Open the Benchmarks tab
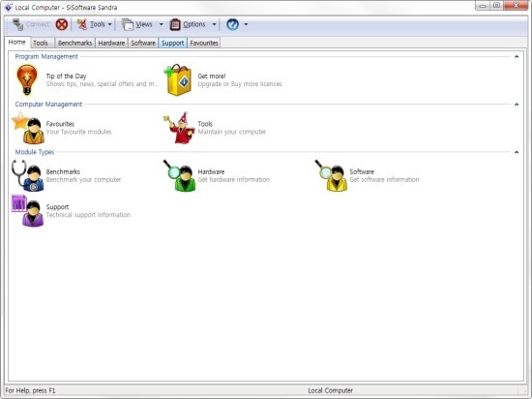The image size is (532, 399). pyautogui.click(x=74, y=43)
